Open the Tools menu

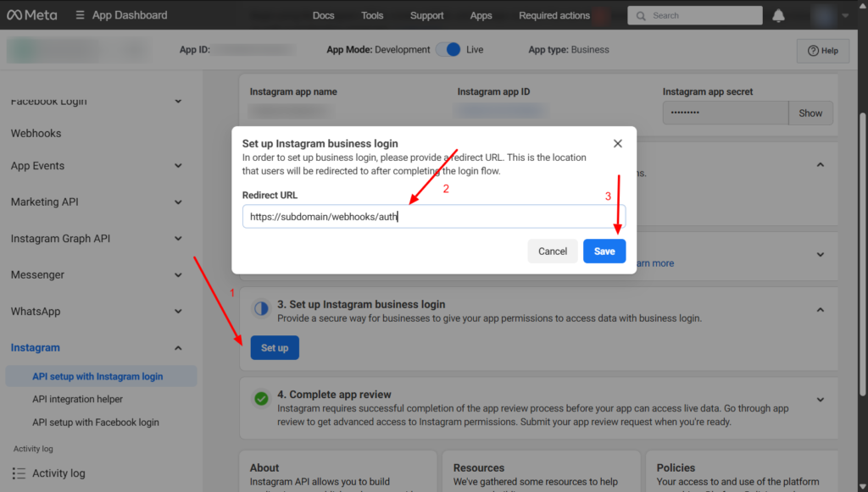(x=372, y=15)
